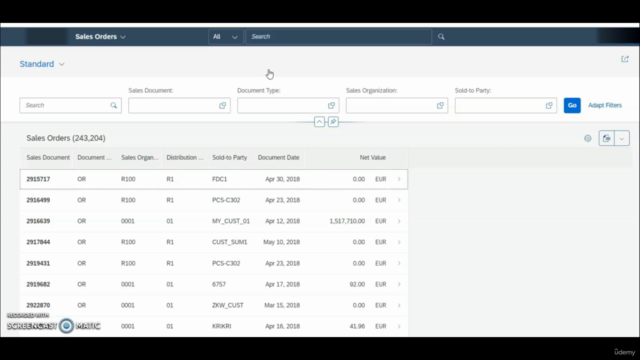Viewport: 640px width, 360px height.
Task: Navigate into order 2917844 via row arrow
Action: (x=399, y=242)
